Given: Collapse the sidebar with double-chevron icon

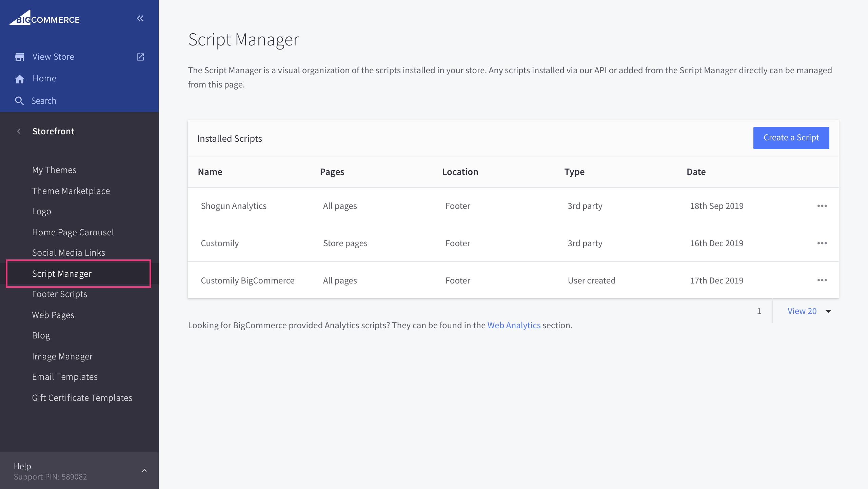Looking at the screenshot, I should tap(140, 18).
